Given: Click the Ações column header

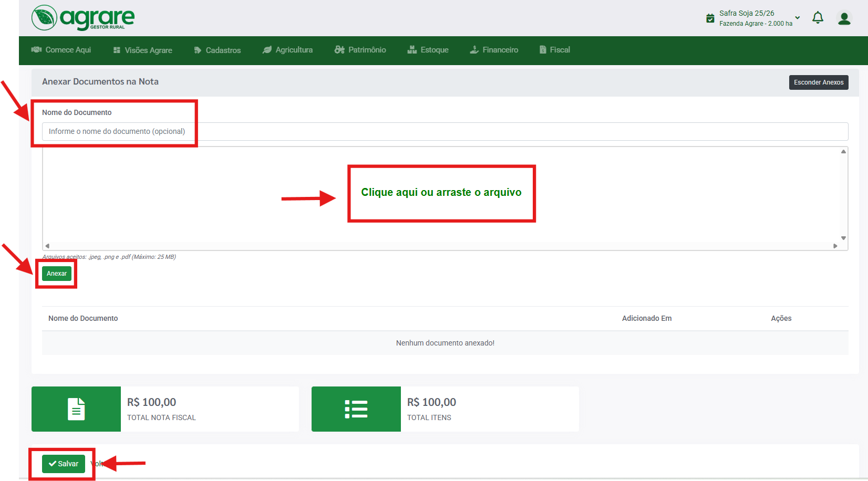Looking at the screenshot, I should point(781,318).
